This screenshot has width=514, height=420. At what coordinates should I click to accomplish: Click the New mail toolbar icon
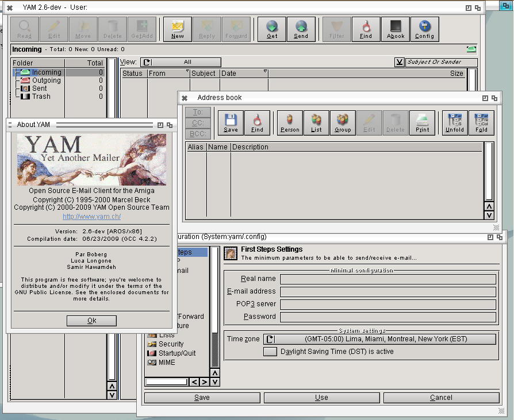pos(178,29)
